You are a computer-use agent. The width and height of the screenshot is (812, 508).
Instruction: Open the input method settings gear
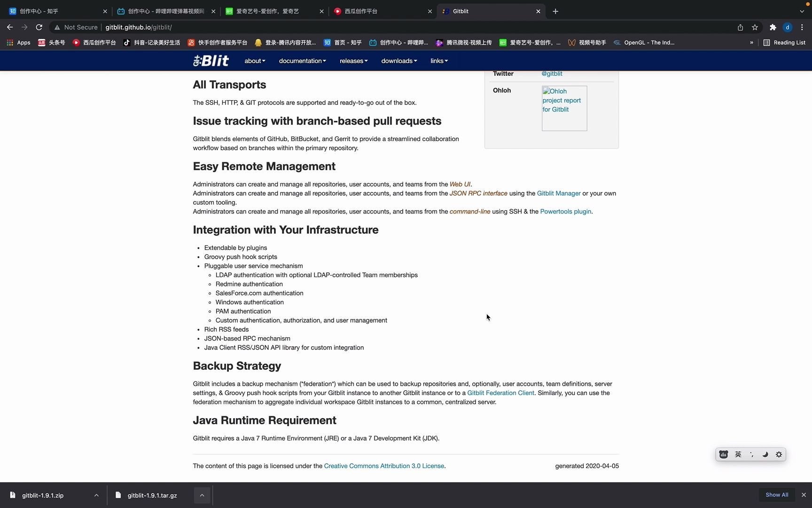click(779, 454)
